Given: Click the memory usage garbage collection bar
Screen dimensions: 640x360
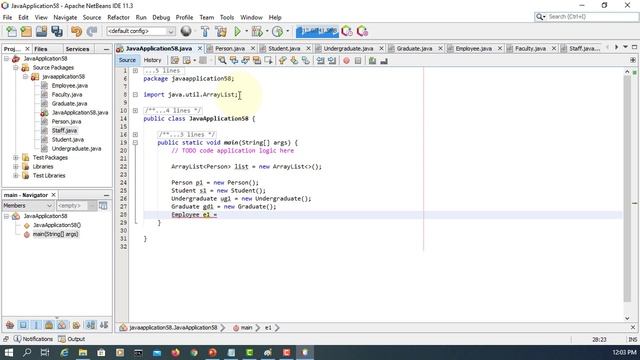Looking at the screenshot, I should click(x=317, y=31).
